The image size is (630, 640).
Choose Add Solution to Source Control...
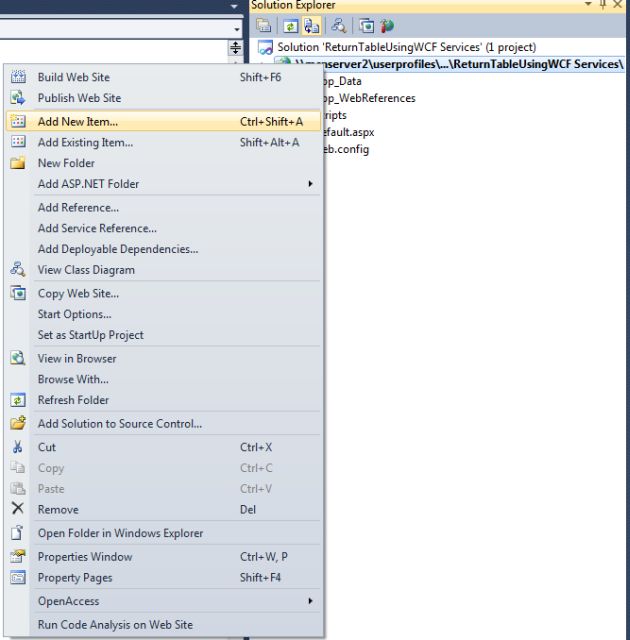[164, 424]
